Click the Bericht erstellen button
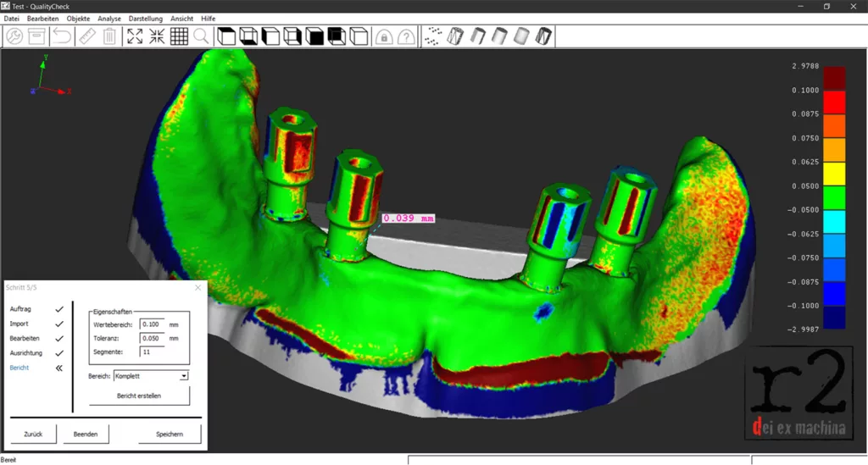The image size is (868, 465). tap(139, 396)
